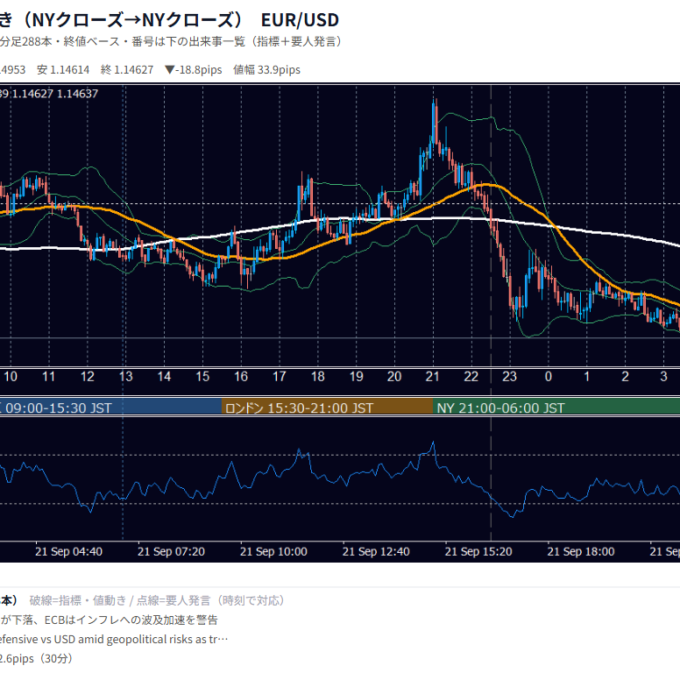
Task: Click the 21 Sep 04:40 time label
Action: [69, 552]
